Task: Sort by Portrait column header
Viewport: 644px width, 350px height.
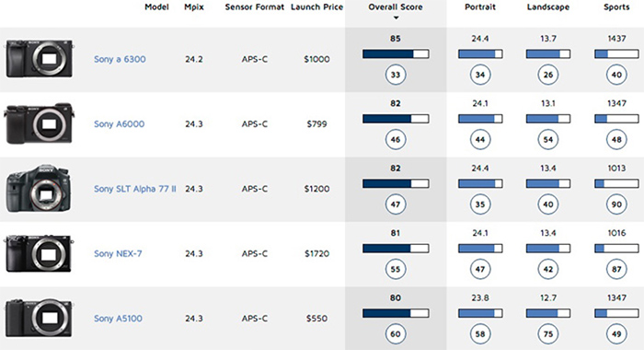Action: [480, 7]
